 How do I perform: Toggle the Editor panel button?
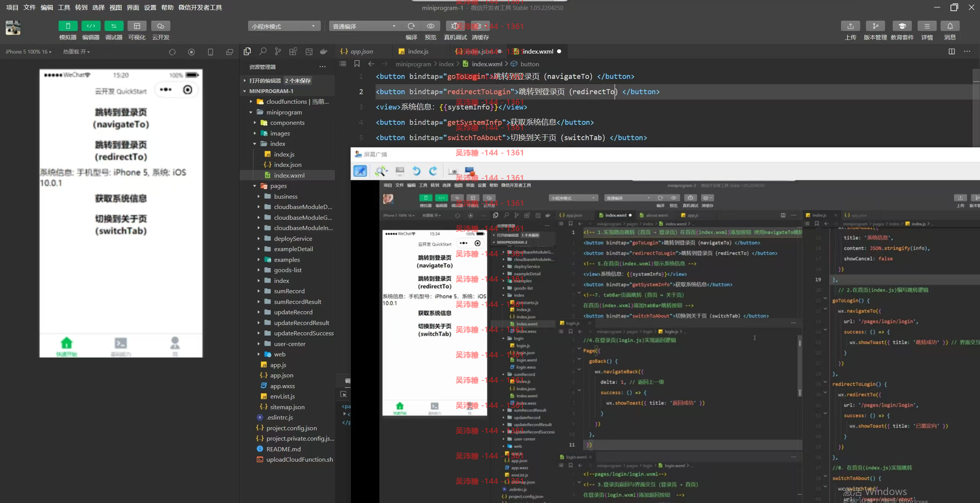point(91,26)
